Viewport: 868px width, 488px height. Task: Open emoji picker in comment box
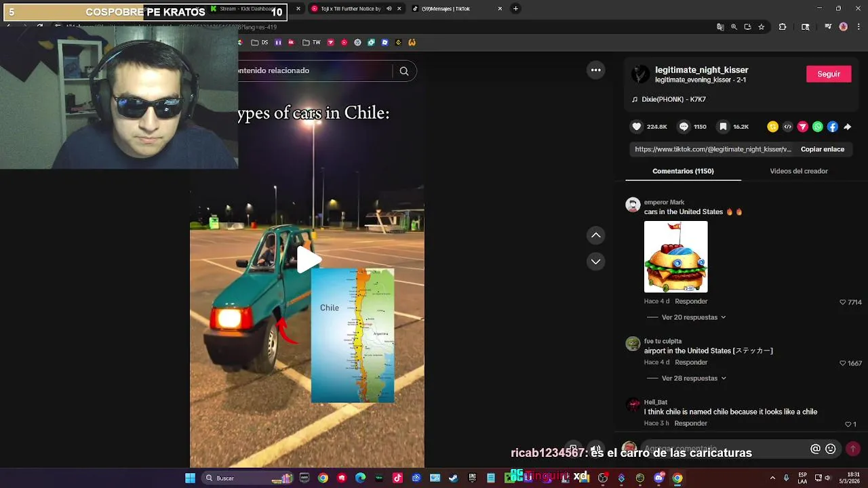click(830, 449)
